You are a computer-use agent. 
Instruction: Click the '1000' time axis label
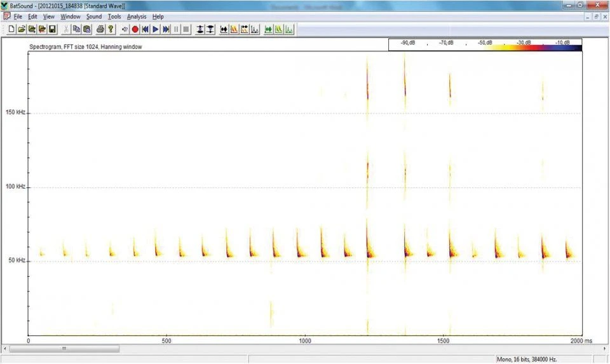tap(305, 340)
